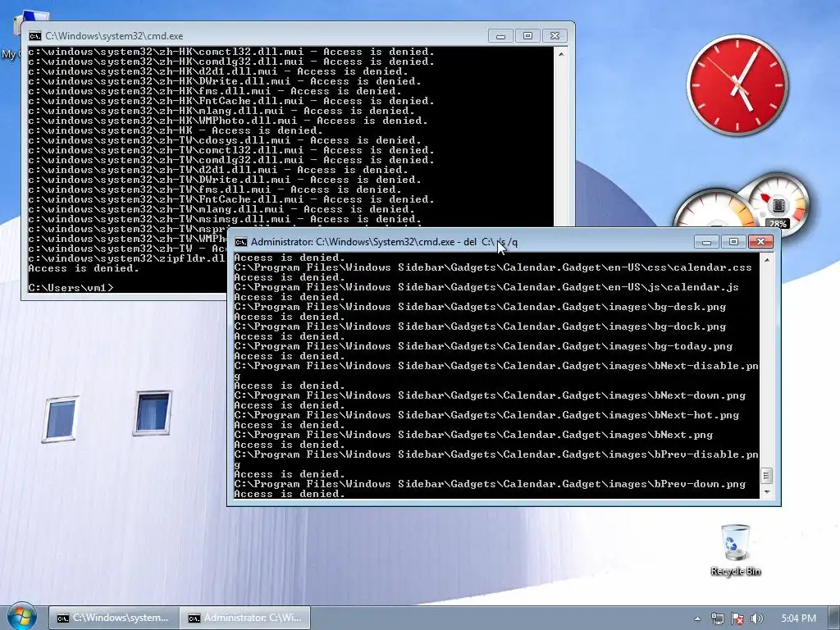
Task: Click the 'zh-HK\FntCache.dll.mui' line
Action: (x=231, y=101)
